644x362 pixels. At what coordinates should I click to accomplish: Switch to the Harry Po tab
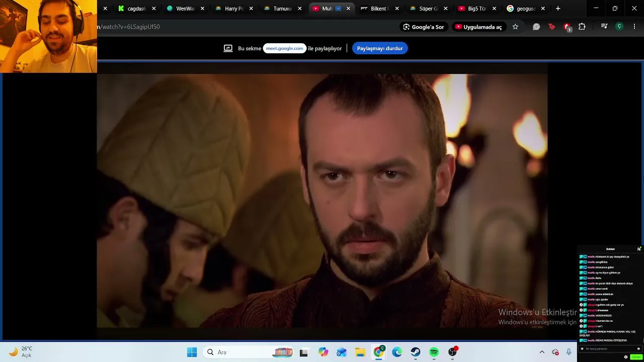(234, 9)
